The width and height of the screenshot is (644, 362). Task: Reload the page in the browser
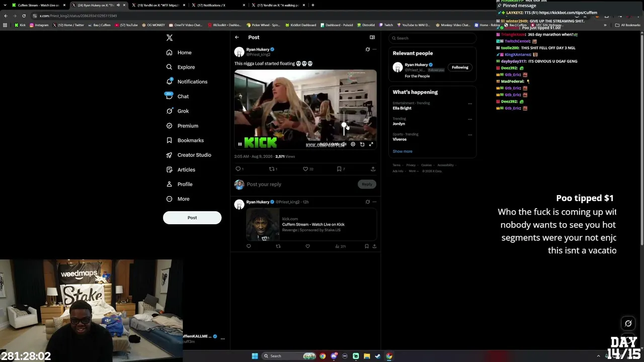click(24, 16)
